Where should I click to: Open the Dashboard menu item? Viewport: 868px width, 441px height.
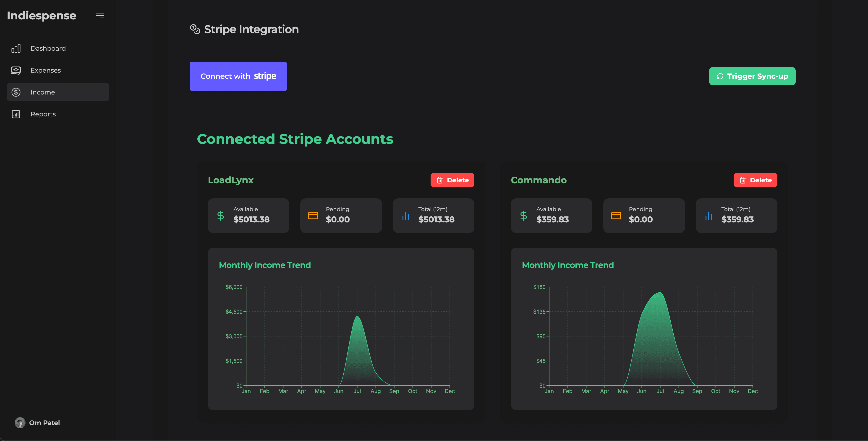point(48,49)
